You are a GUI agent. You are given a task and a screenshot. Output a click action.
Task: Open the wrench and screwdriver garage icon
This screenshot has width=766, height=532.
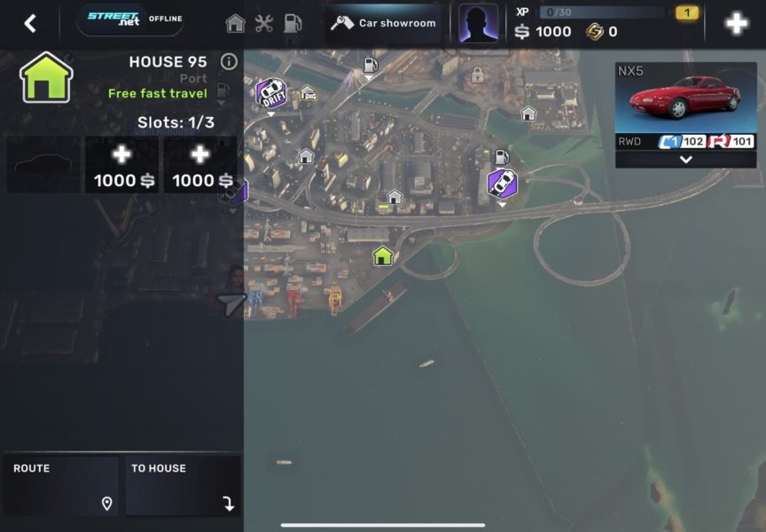click(x=264, y=23)
